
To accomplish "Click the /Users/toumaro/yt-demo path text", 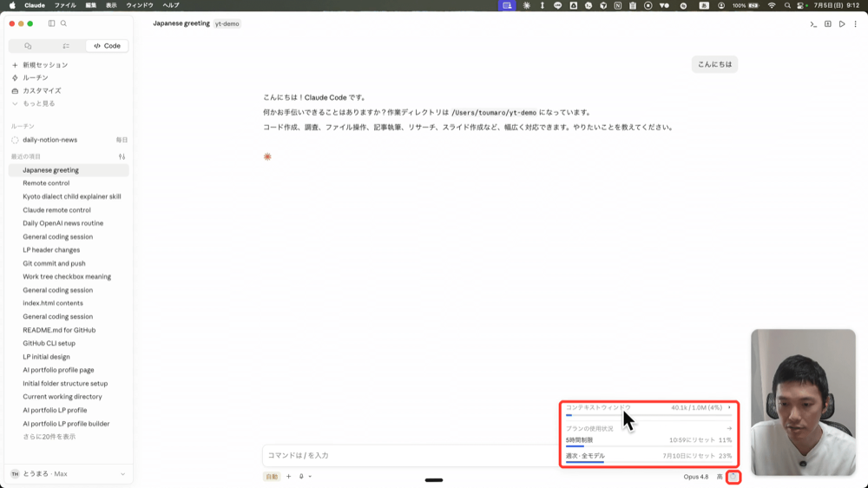I will point(494,112).
